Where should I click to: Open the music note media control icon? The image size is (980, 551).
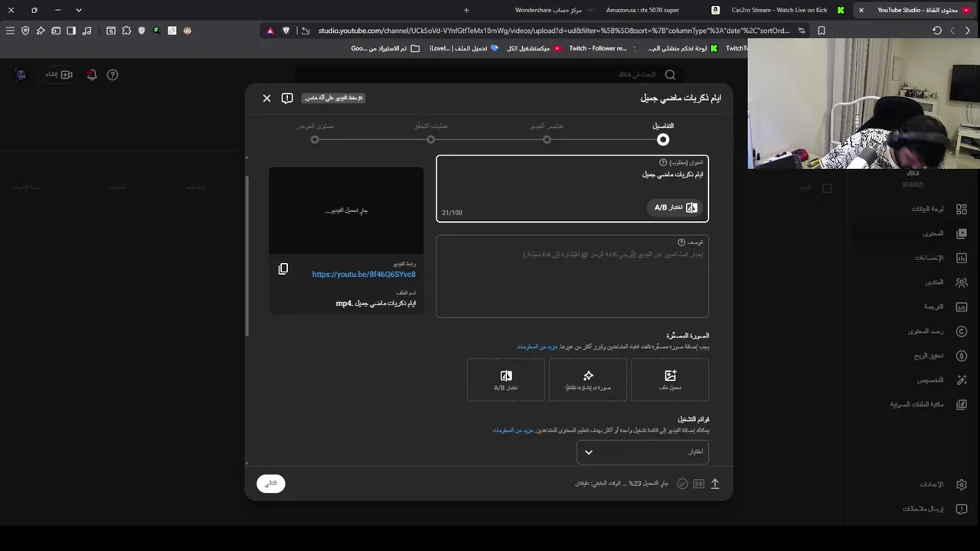(87, 31)
